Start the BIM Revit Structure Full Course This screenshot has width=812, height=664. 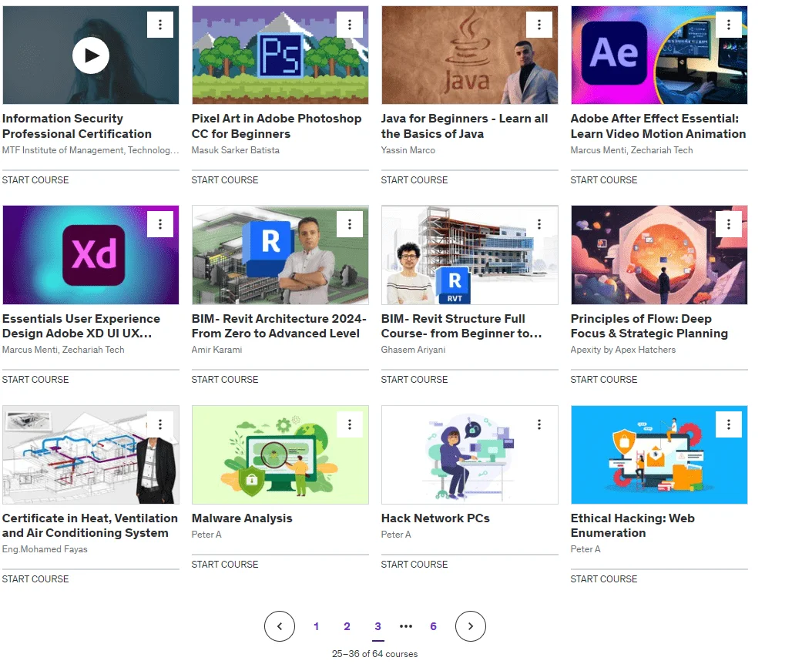tap(414, 379)
